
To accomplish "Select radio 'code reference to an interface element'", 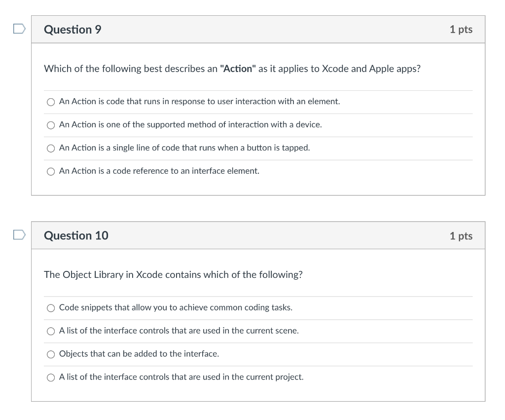I will [x=51, y=172].
